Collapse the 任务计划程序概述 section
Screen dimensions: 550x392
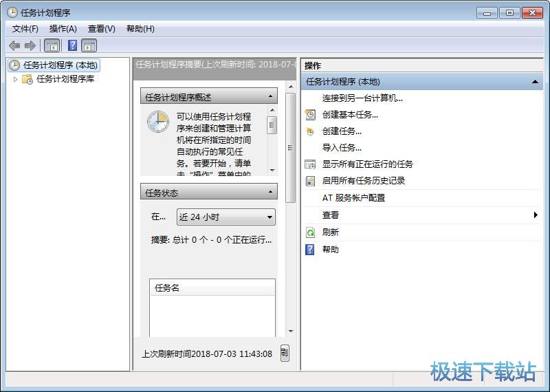pyautogui.click(x=270, y=96)
